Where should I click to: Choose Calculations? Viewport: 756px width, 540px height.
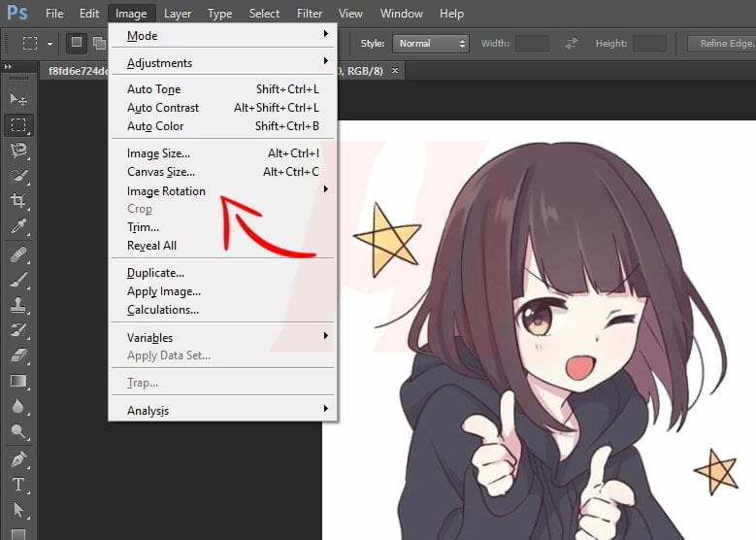point(223,309)
